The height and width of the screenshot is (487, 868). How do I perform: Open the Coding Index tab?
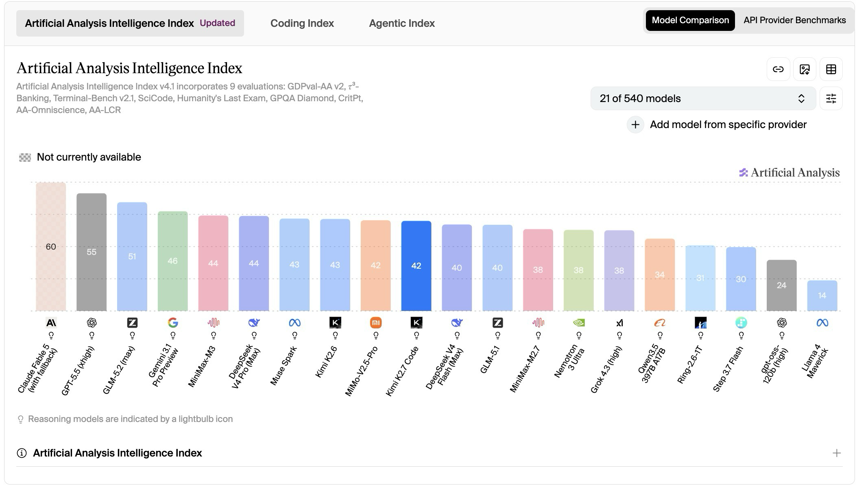click(x=302, y=23)
